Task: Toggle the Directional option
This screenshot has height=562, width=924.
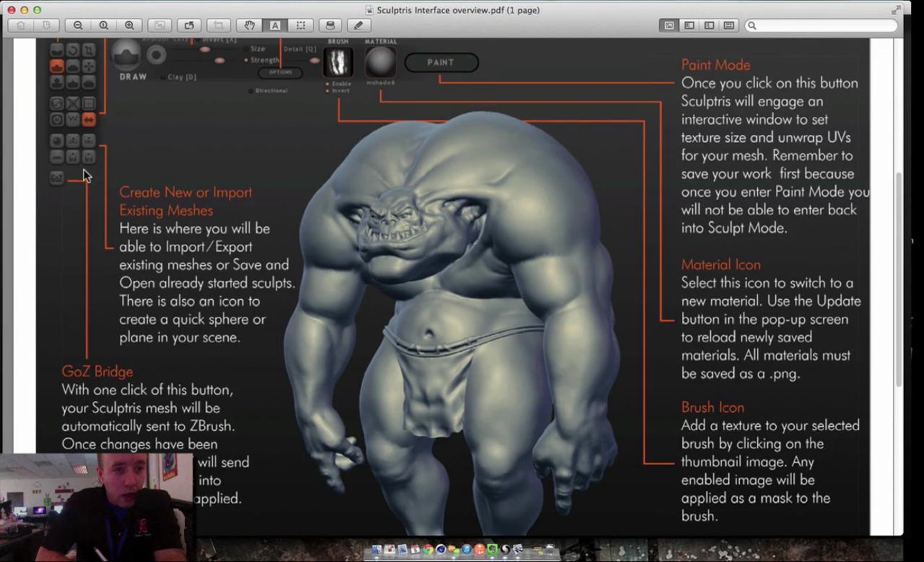Action: coord(268,91)
